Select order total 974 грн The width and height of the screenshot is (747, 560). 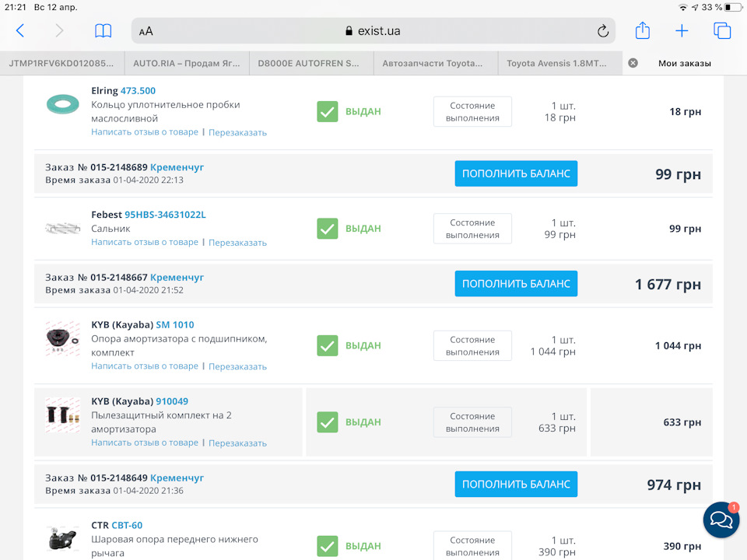(674, 485)
